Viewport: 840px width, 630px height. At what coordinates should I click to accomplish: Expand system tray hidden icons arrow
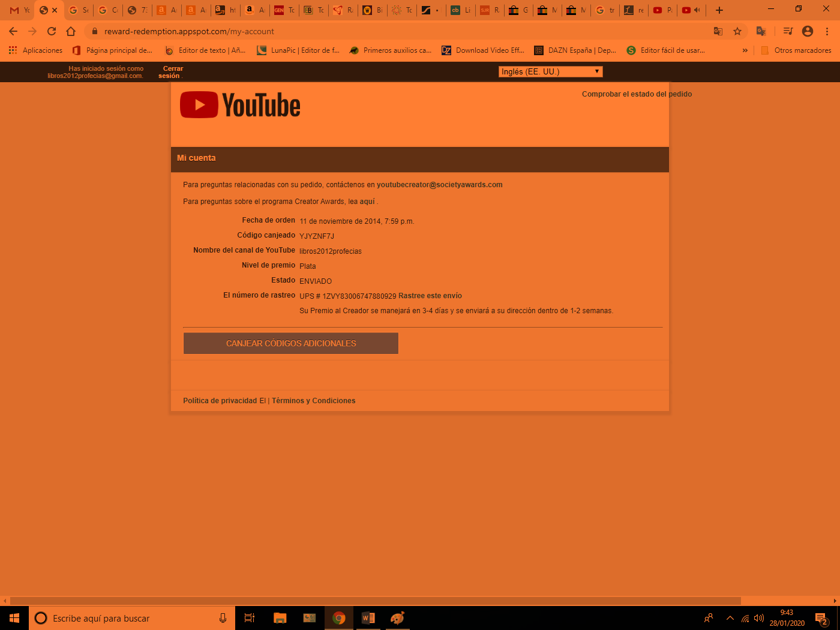(x=730, y=618)
